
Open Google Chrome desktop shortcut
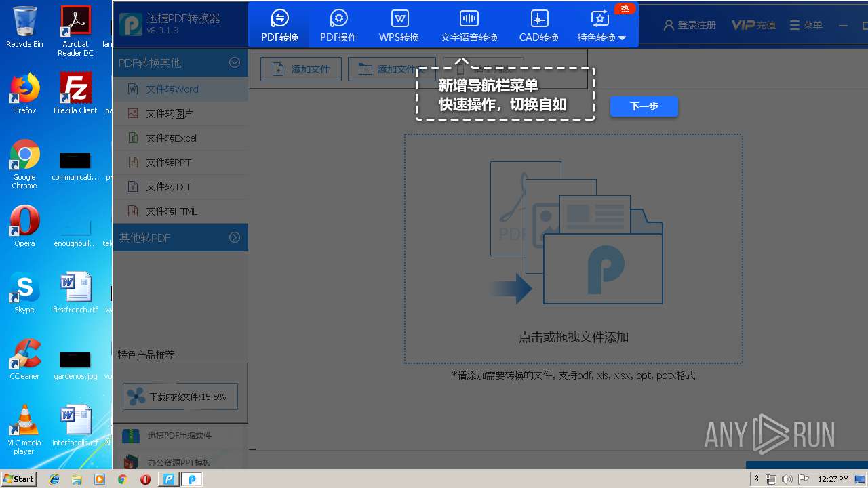(x=24, y=164)
